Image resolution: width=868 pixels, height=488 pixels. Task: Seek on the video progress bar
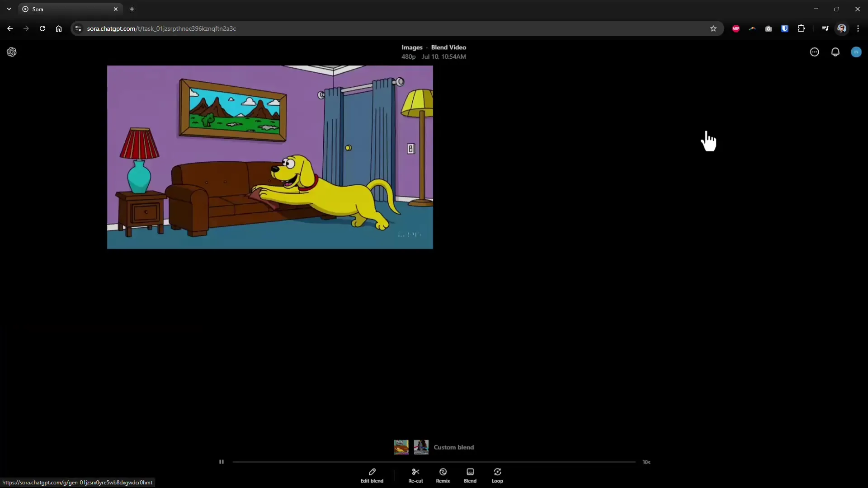[x=434, y=462]
